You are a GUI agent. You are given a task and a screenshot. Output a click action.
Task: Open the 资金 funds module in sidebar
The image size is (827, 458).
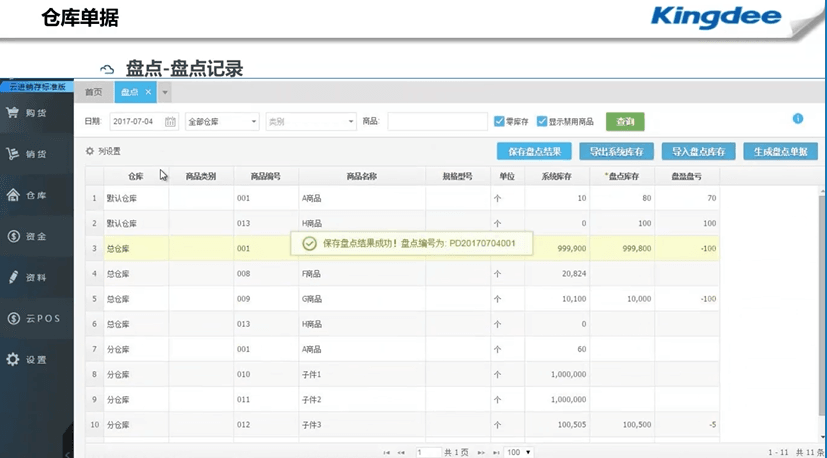coord(36,236)
